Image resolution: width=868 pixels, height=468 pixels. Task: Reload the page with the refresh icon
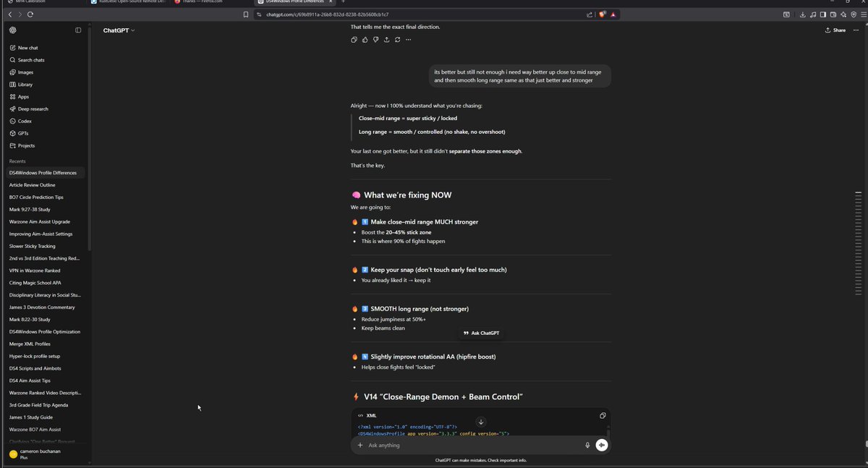(x=30, y=14)
